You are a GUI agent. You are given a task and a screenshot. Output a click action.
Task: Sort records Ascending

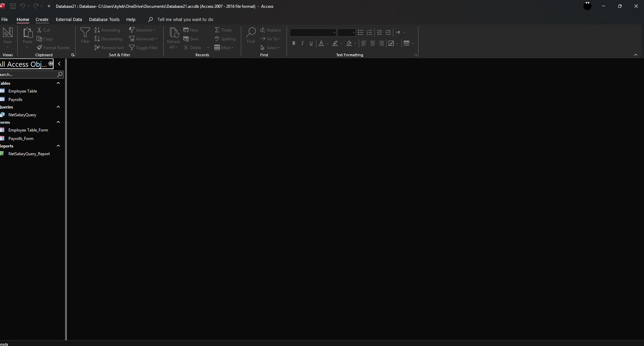point(107,30)
